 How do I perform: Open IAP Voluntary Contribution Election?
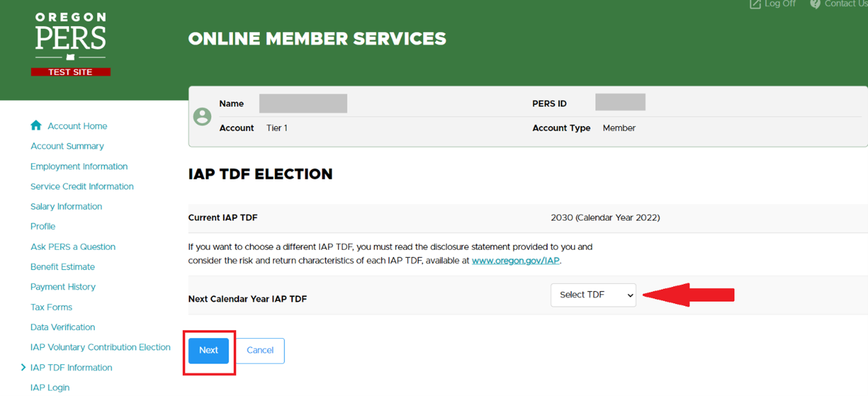[100, 347]
